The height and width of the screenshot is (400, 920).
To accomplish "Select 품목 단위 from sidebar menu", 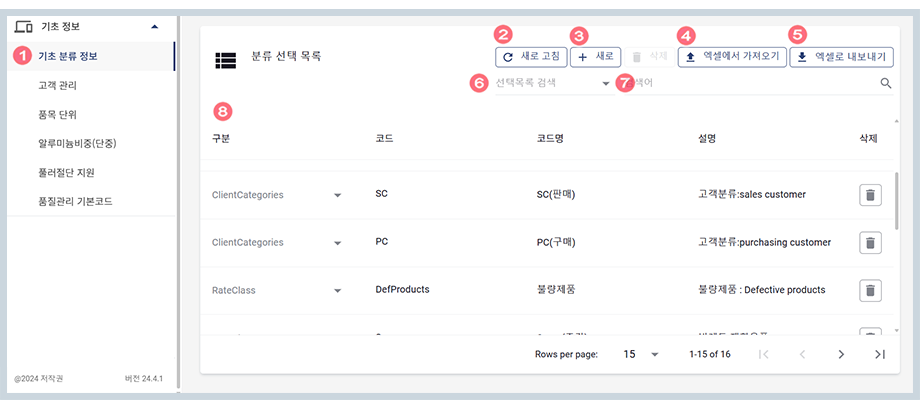I will click(57, 114).
